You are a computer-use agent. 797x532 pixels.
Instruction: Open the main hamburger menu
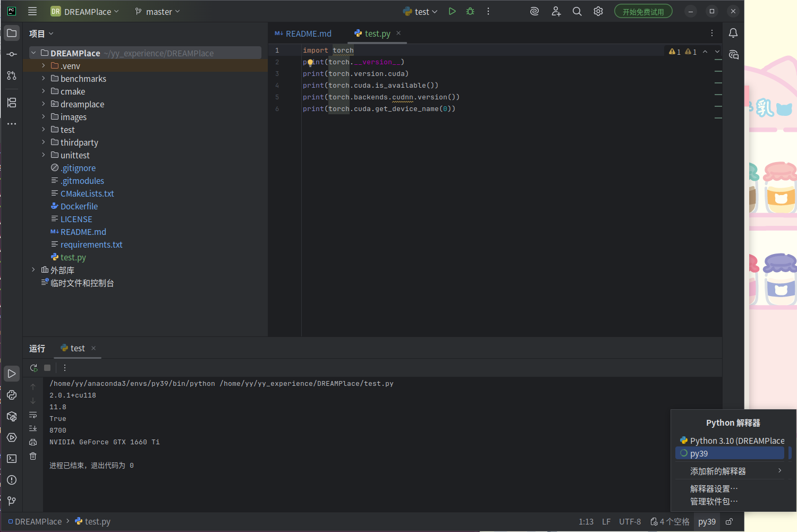(32, 11)
